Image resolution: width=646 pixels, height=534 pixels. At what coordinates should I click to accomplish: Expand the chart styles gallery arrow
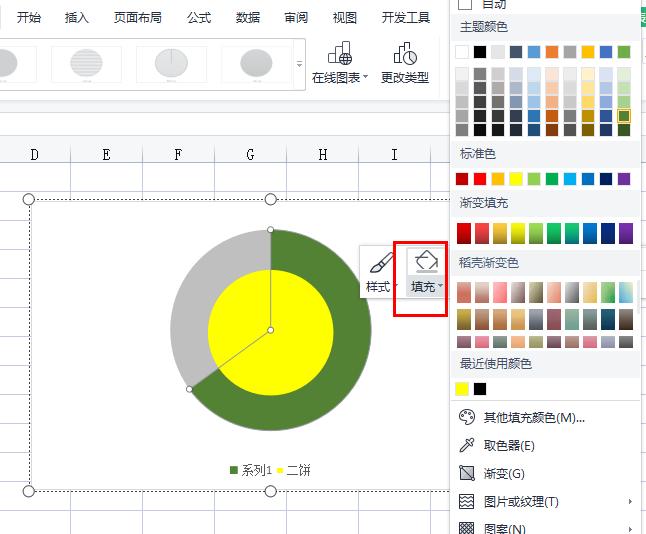coord(300,64)
